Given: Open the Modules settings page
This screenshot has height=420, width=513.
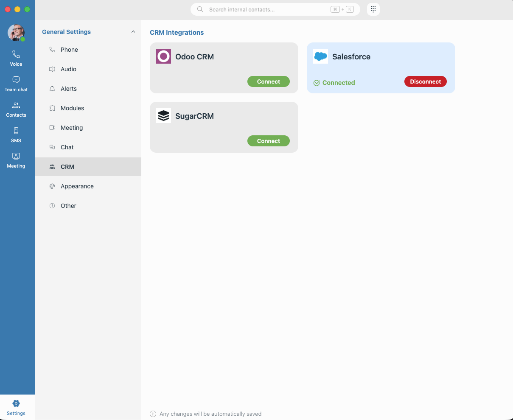Looking at the screenshot, I should (73, 108).
